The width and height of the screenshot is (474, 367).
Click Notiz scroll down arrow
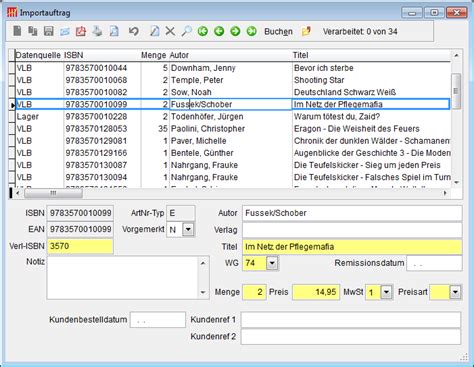tap(203, 293)
